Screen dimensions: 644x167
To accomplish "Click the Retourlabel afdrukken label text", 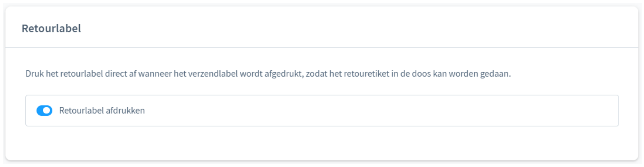I will pos(102,111).
